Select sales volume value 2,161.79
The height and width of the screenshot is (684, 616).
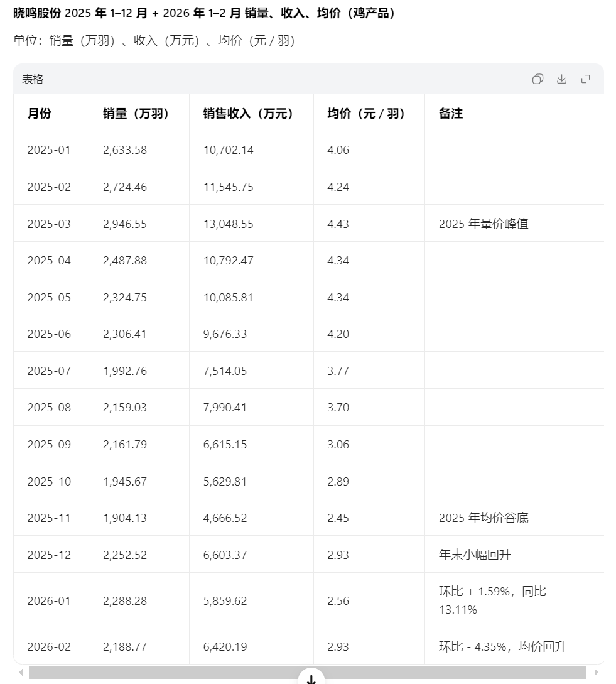125,445
